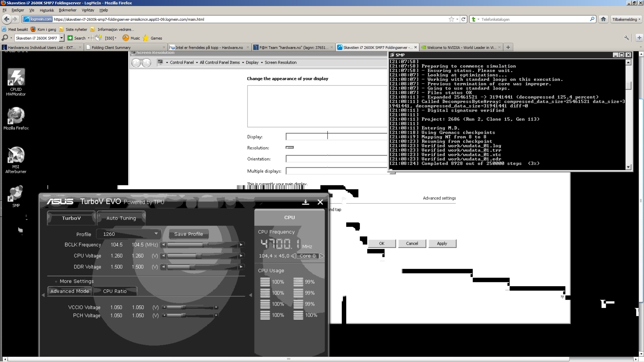Switch to Welcome to NVIDIA tab
This screenshot has width=644, height=362.
(x=461, y=47)
